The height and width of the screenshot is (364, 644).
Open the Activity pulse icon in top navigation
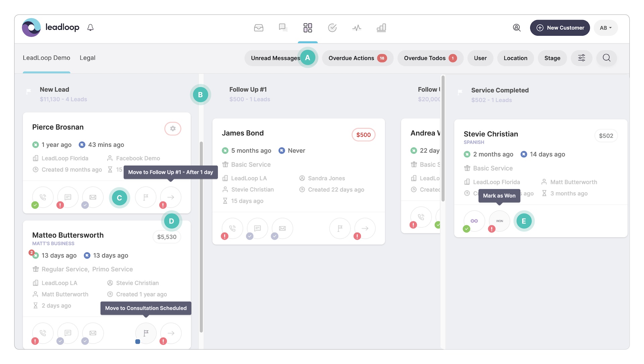tap(357, 28)
